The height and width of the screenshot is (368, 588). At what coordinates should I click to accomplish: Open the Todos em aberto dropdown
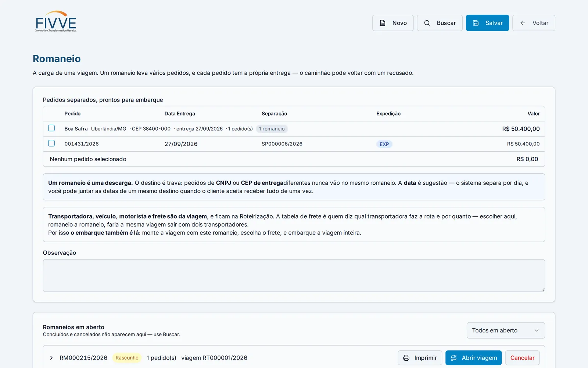506,330
